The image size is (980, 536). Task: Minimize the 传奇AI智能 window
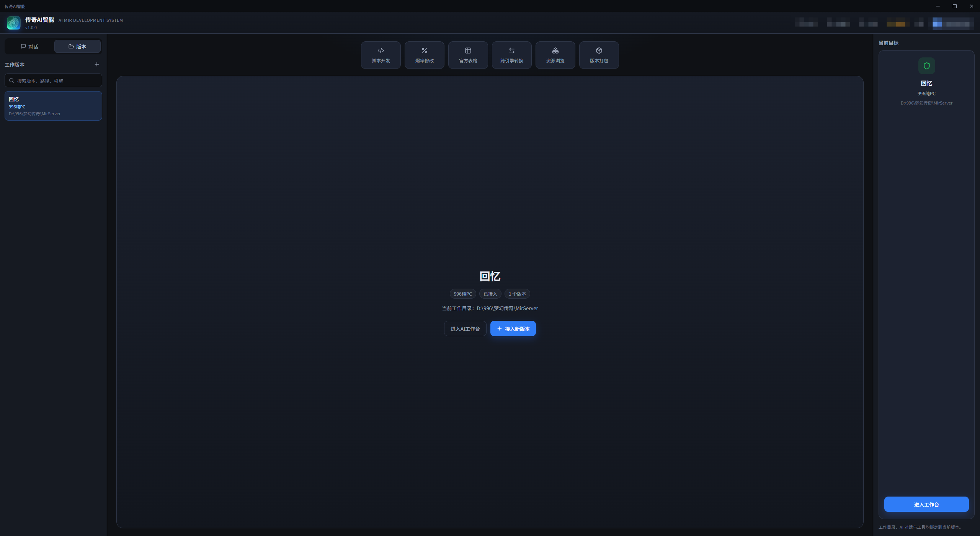[x=938, y=6]
